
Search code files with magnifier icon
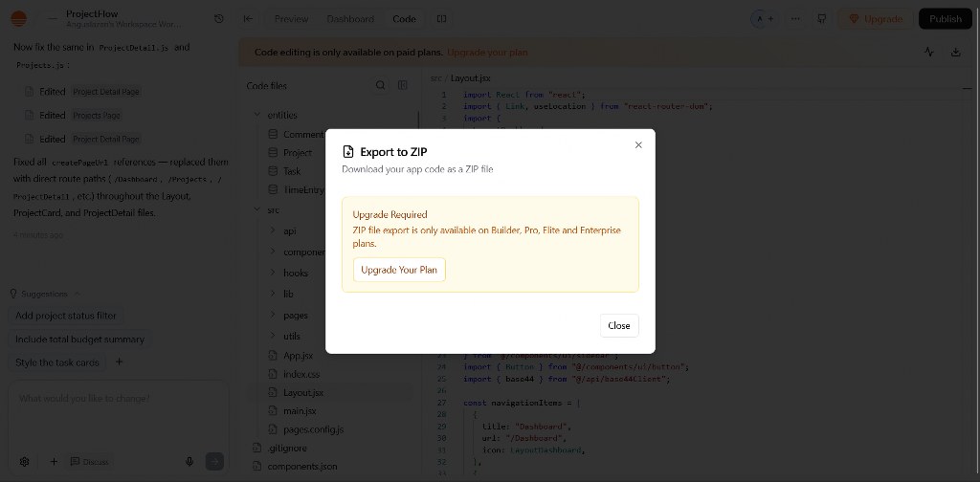pos(381,85)
